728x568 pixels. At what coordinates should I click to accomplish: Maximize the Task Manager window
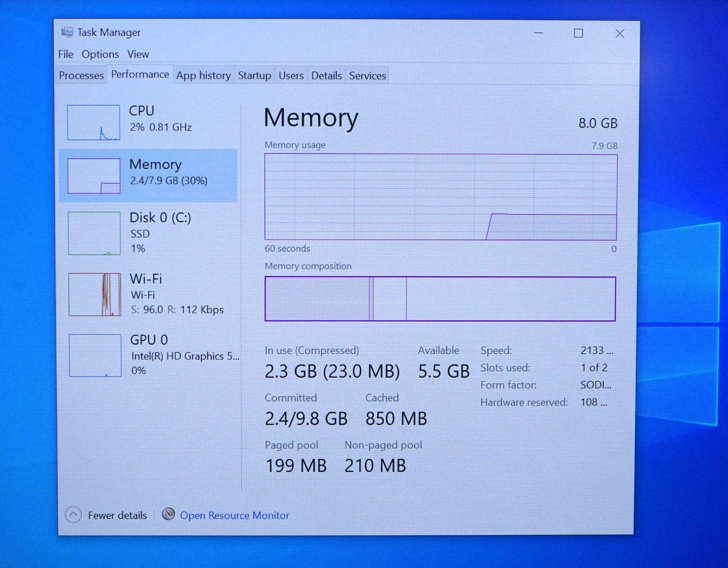click(578, 33)
